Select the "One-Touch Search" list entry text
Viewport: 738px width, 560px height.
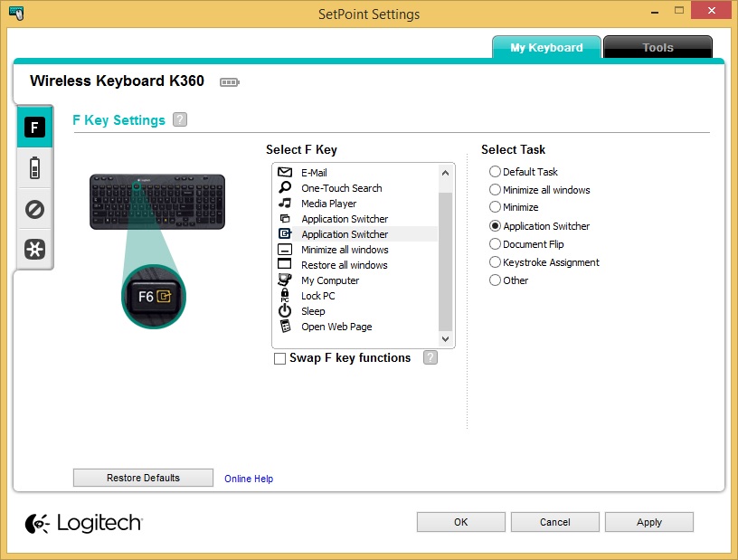tap(342, 188)
